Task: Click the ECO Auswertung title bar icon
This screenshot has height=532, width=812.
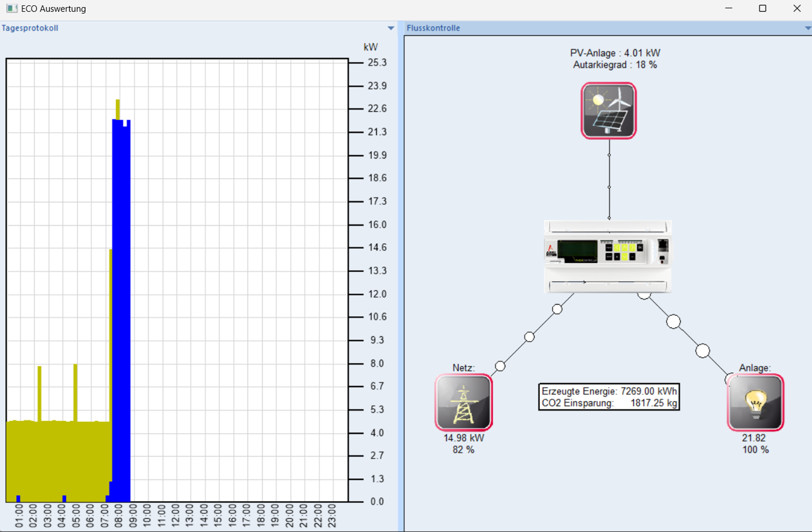Action: click(x=12, y=8)
